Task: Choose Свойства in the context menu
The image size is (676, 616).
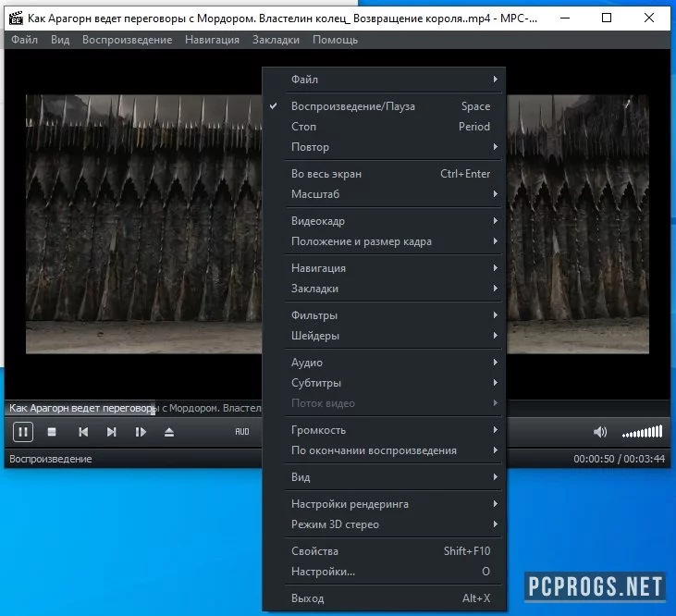Action: [384, 551]
